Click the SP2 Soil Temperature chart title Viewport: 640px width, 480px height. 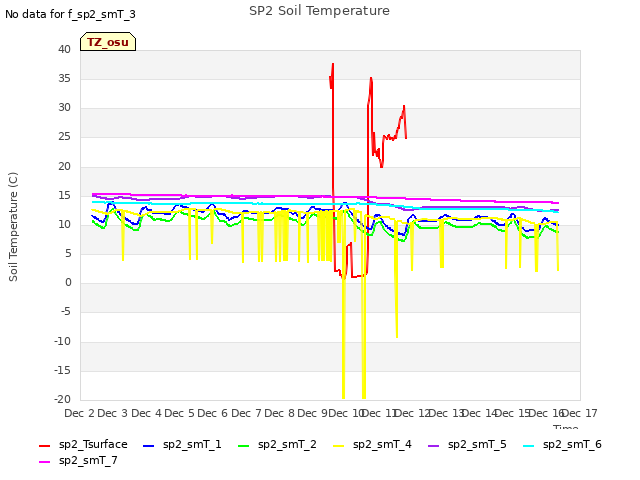tap(319, 11)
